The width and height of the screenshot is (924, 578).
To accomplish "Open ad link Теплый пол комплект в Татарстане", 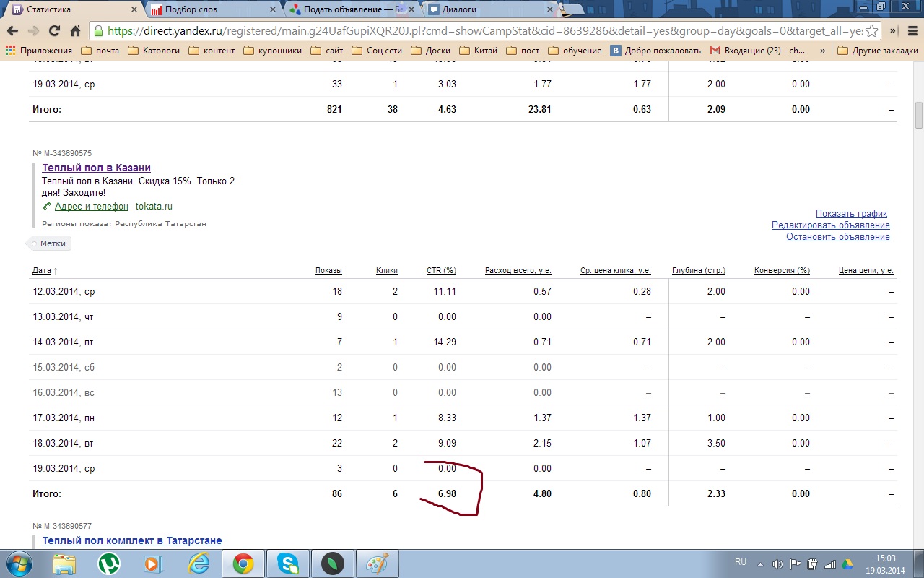I will 132,540.
